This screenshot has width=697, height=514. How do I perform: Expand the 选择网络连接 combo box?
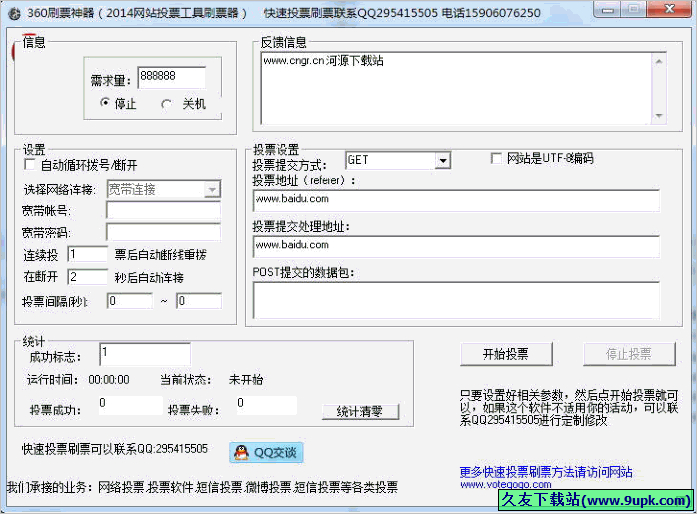(212, 190)
